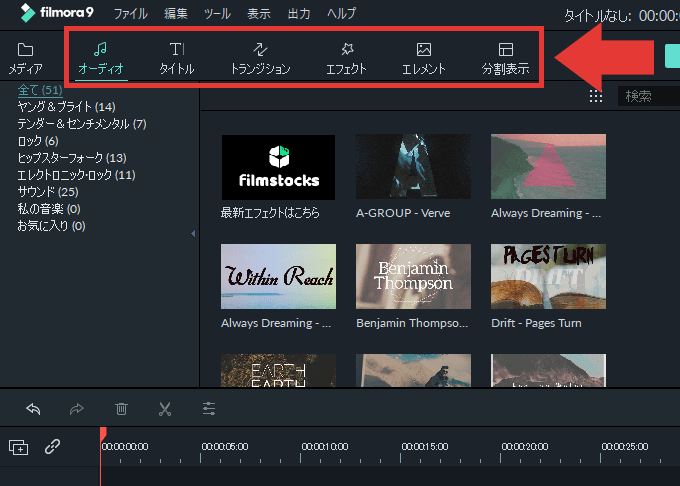Open the 表示 view menu
Image resolution: width=680 pixels, height=486 pixels.
tap(259, 13)
